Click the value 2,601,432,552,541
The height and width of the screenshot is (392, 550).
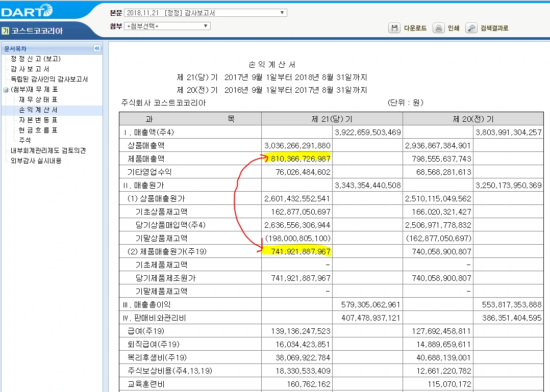point(297,199)
